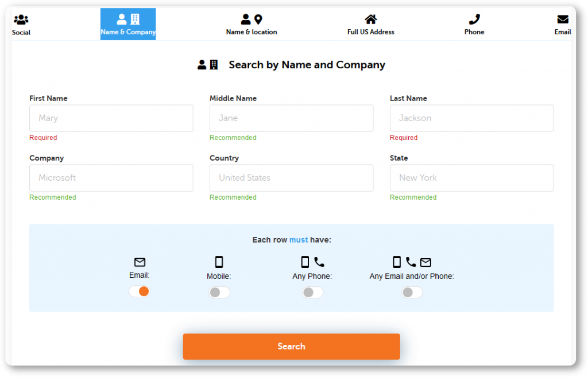588x377 pixels.
Task: Open the Social search tab
Action: [21, 24]
